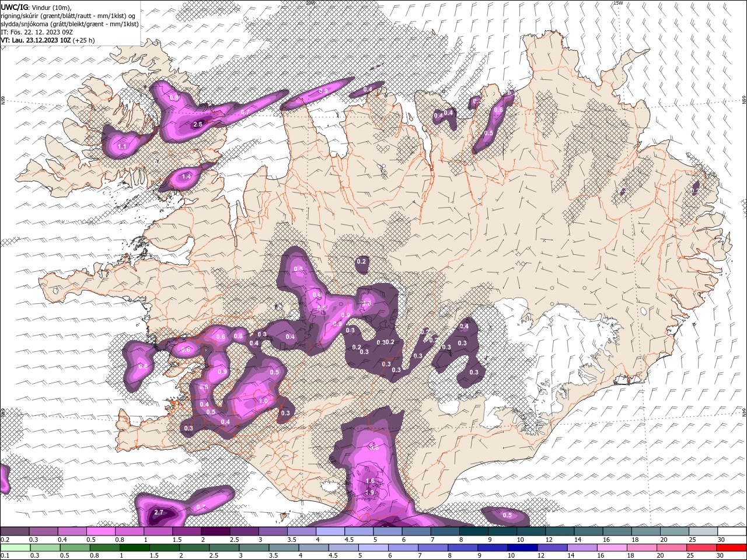This screenshot has width=747, height=560.
Task: Click the 15W longitude label
Action: click(x=618, y=3)
